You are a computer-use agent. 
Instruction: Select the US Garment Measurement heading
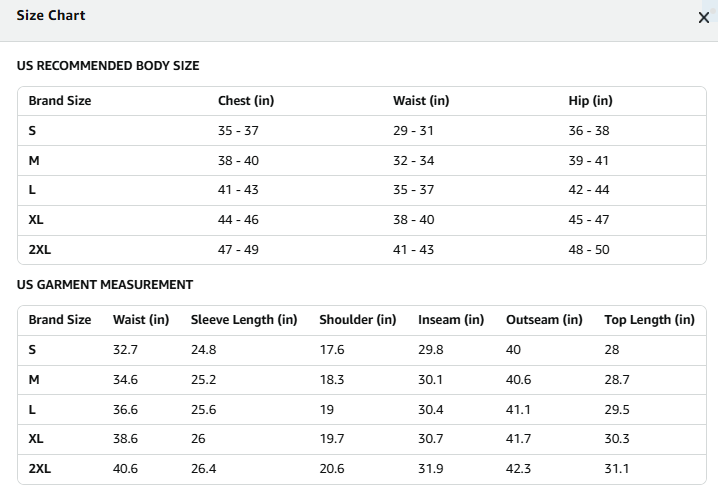105,285
